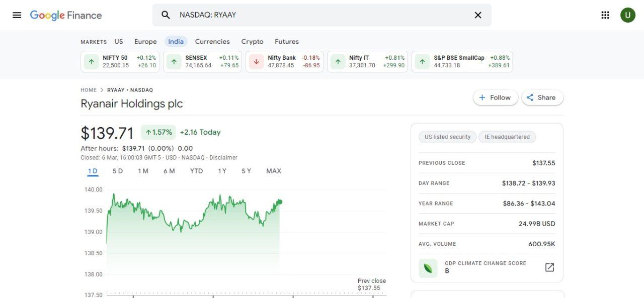This screenshot has height=298, width=644.
Task: Click the share icon in Share button
Action: 530,97
